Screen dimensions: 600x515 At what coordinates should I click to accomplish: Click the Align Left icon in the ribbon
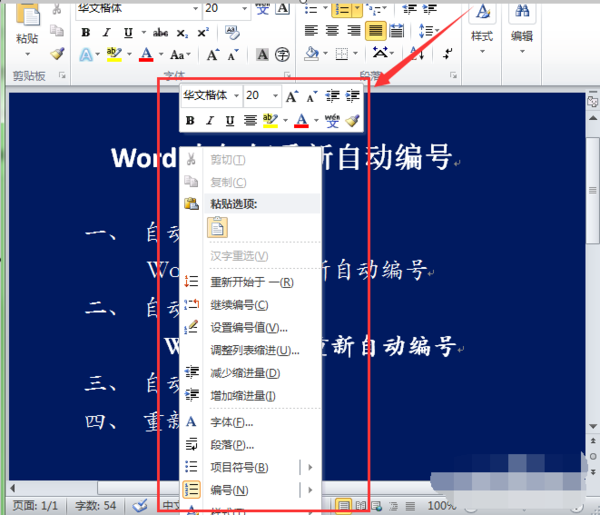(311, 30)
